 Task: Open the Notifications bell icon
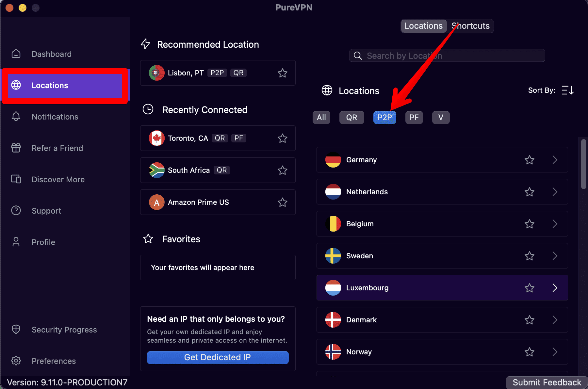(15, 117)
